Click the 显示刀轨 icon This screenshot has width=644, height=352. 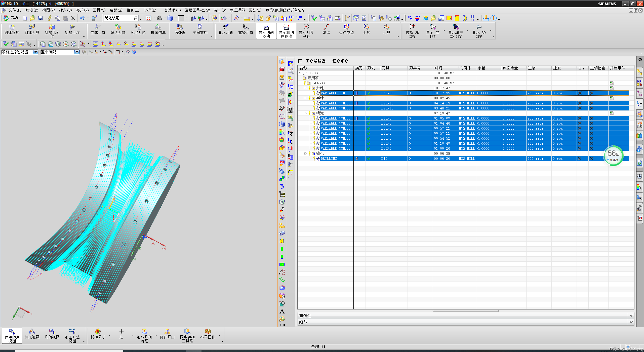pyautogui.click(x=226, y=30)
